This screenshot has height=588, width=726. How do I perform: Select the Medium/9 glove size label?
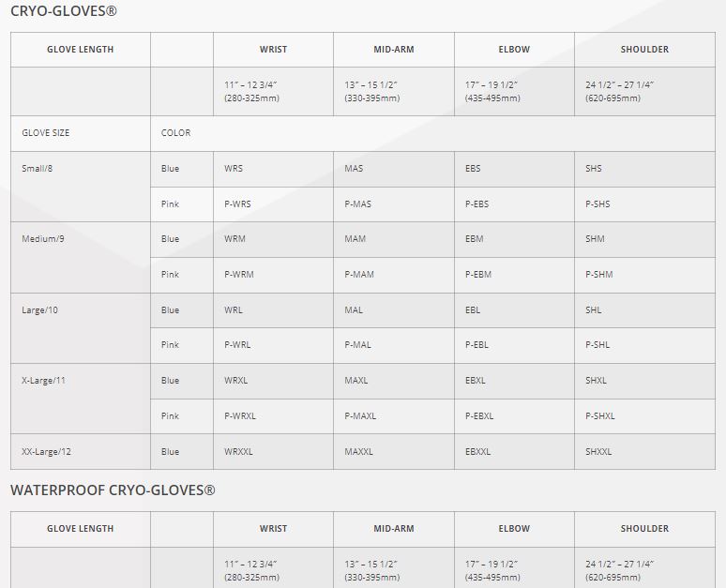tap(43, 239)
